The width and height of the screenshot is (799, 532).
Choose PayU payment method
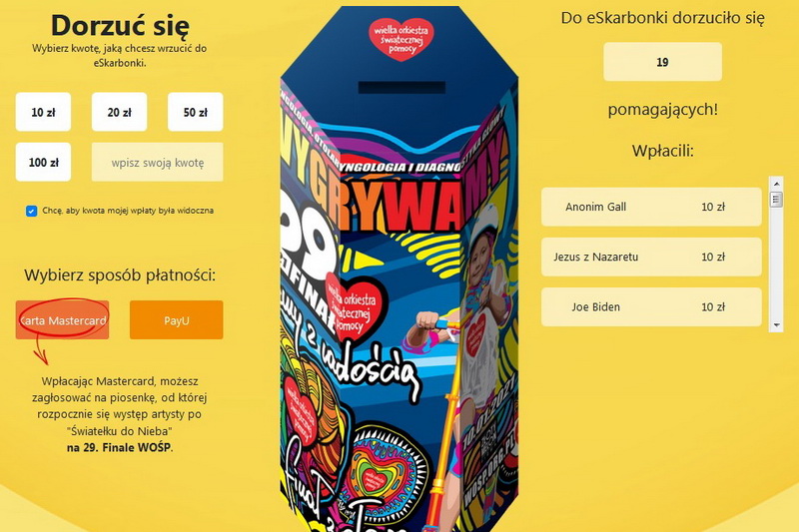coord(177,319)
